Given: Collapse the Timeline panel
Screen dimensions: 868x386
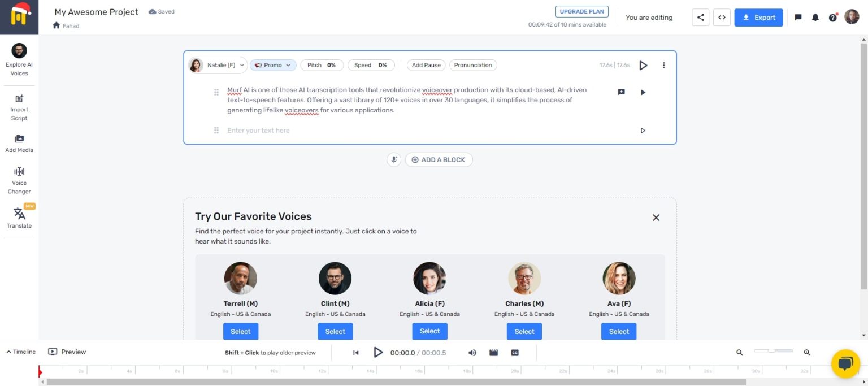Looking at the screenshot, I should point(20,352).
